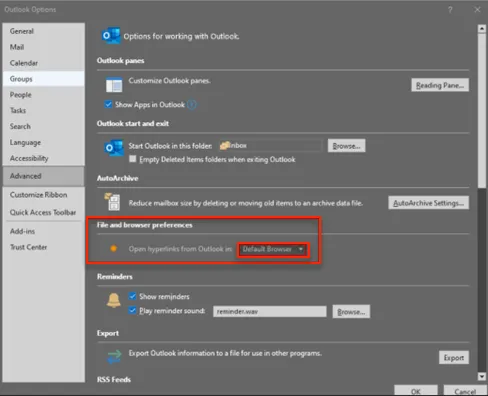Click the green Export arrows icon
488x396 pixels.
click(114, 356)
